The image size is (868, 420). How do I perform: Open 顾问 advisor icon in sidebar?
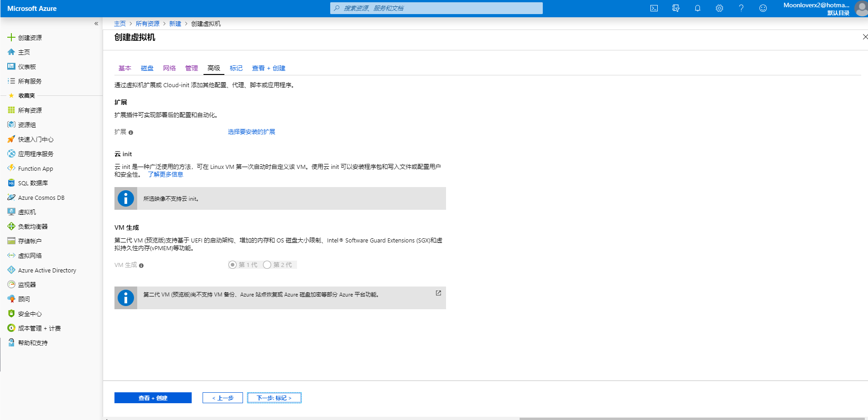11,299
